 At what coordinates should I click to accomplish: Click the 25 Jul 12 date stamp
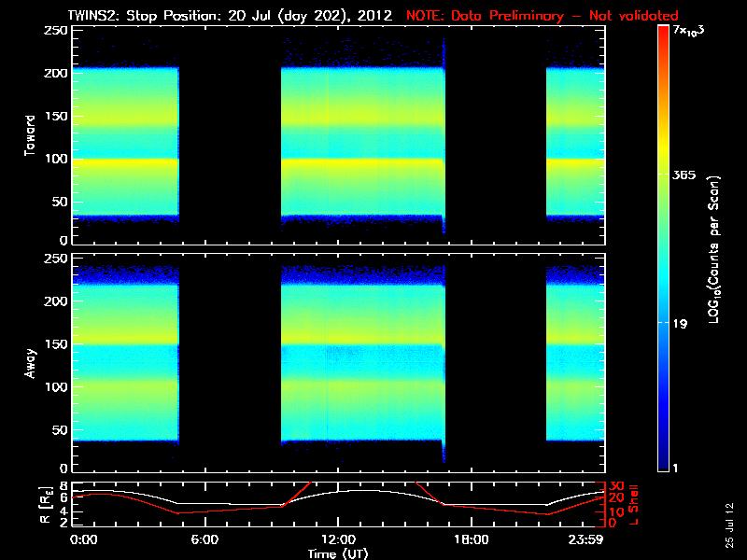(729, 525)
